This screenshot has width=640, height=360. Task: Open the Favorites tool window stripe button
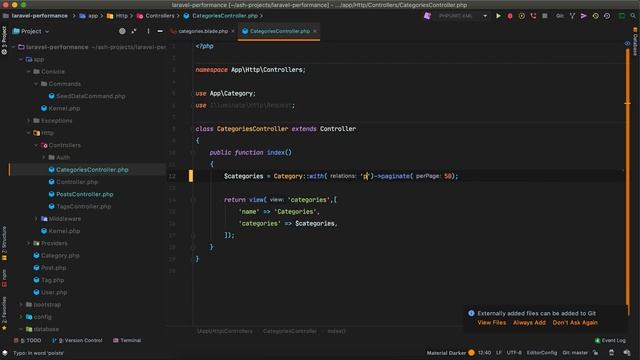click(x=4, y=313)
